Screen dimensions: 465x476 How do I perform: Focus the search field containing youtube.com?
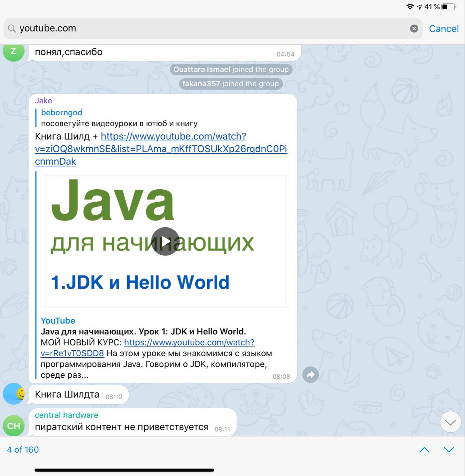click(x=213, y=29)
